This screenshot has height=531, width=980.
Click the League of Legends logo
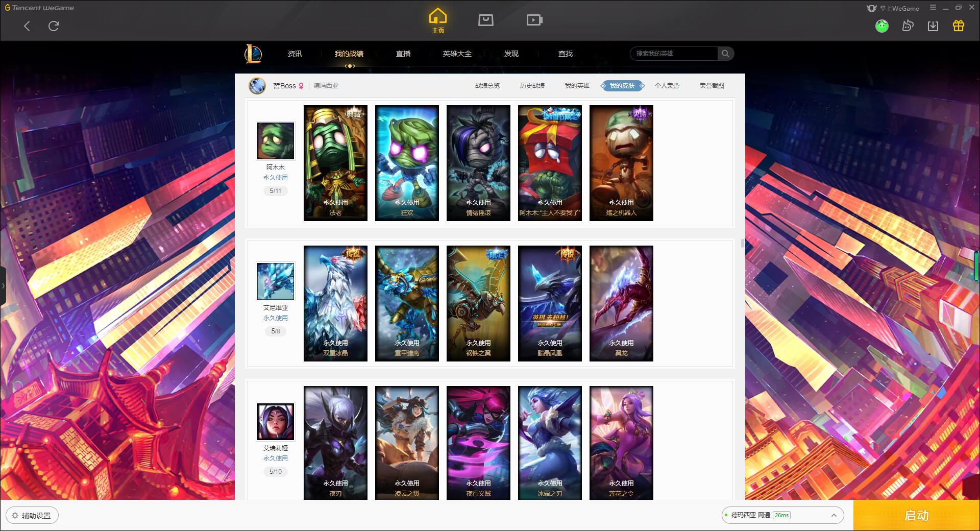point(253,54)
